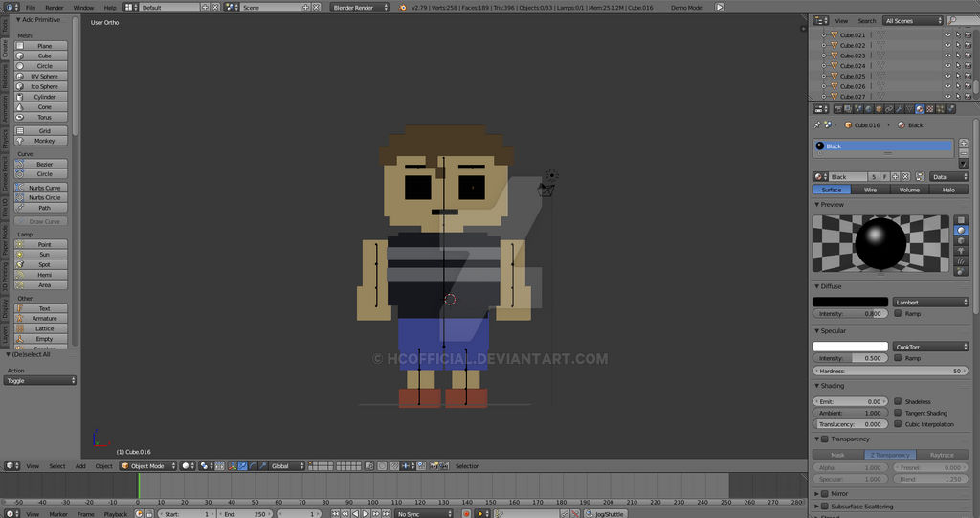Open the Lambert diffuse shader dropdown
The height and width of the screenshot is (518, 980).
point(930,303)
